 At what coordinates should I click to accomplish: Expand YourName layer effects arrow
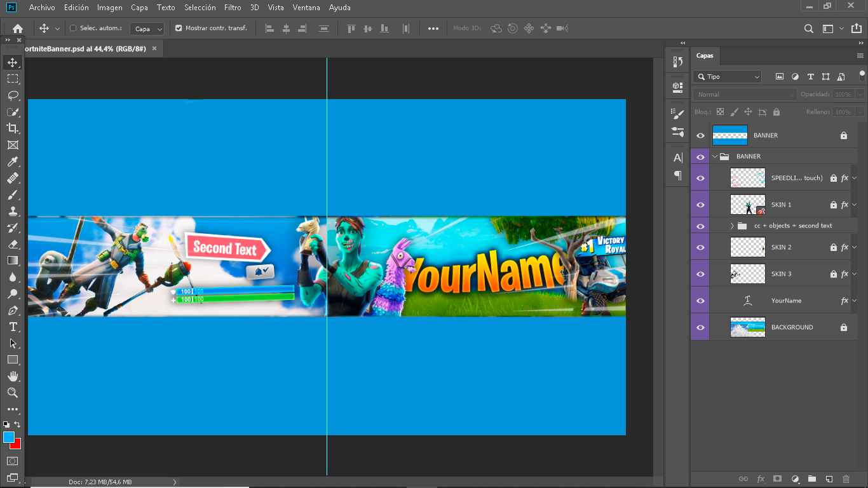click(855, 301)
